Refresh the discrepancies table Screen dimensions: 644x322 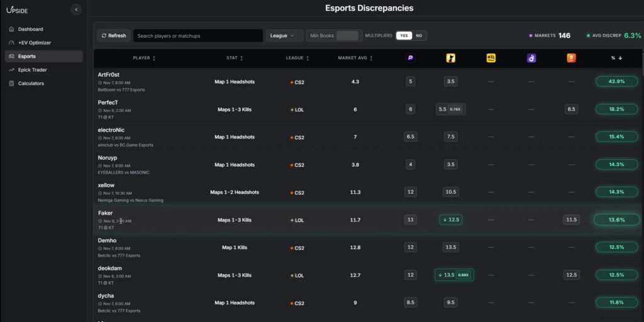(114, 36)
